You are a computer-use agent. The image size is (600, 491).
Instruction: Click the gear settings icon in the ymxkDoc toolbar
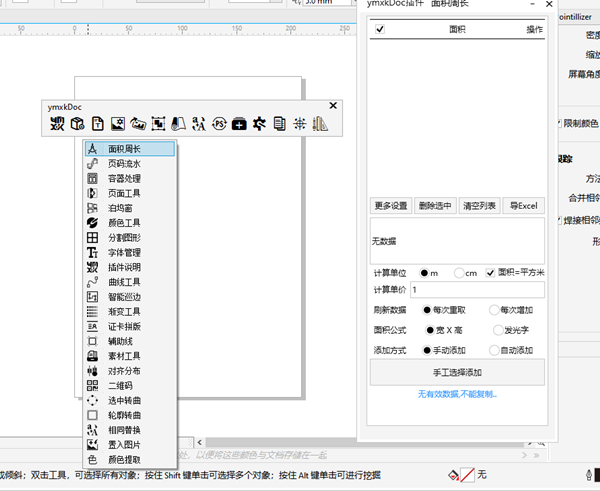259,124
